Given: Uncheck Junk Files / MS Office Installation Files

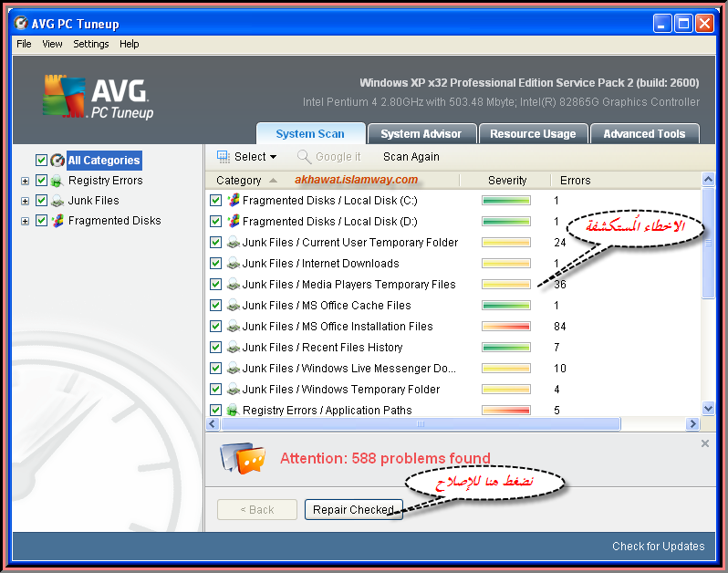Looking at the screenshot, I should click(x=215, y=326).
